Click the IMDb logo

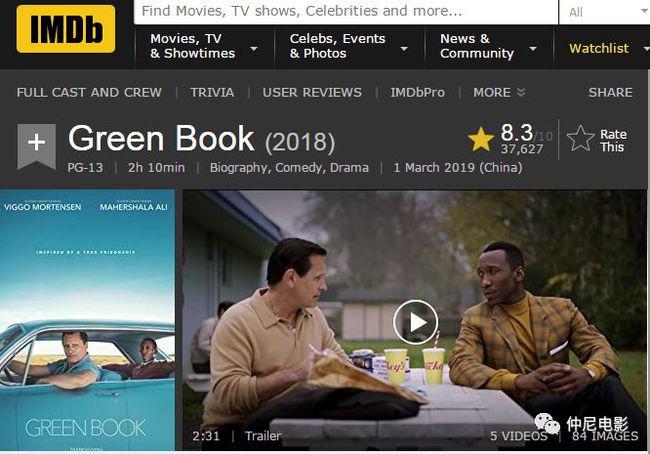(66, 29)
